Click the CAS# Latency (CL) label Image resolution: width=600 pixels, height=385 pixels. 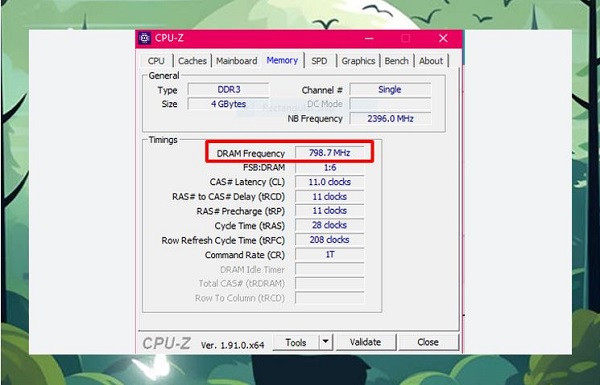pos(247,182)
